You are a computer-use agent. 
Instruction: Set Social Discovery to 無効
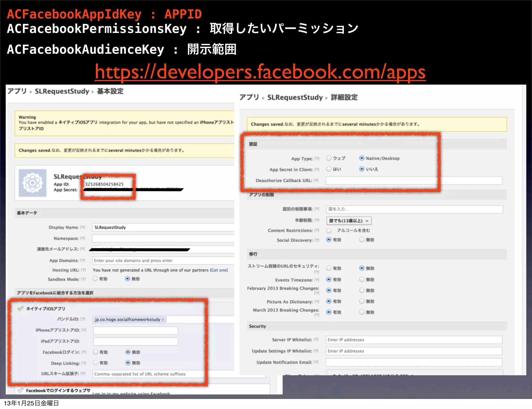pos(362,240)
